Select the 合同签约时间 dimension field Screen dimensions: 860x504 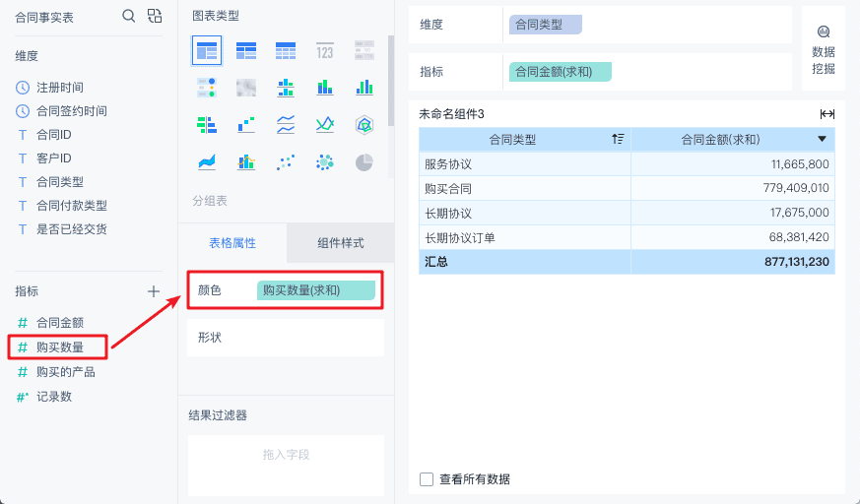pyautogui.click(x=71, y=110)
